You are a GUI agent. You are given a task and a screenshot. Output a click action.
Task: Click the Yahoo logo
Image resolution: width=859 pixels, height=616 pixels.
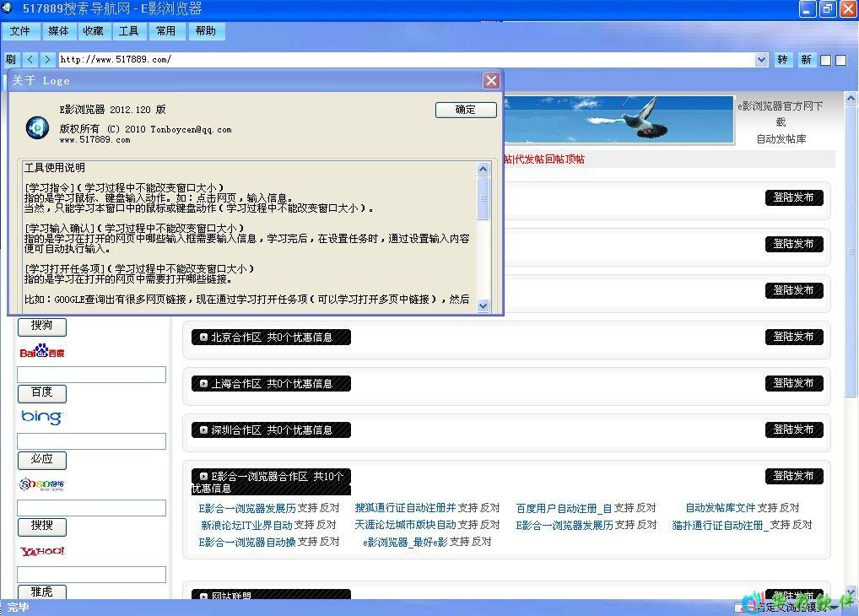click(x=42, y=551)
